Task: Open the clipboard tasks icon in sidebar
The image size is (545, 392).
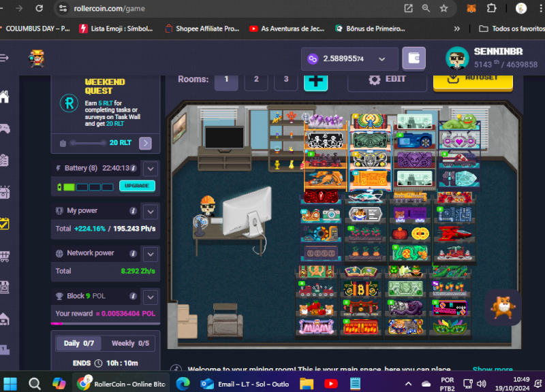Action: [4, 161]
